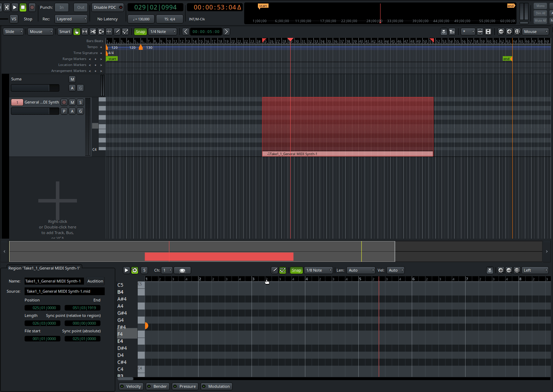Screen dimensions: 553x392
Task: Toggle the editor Snap button
Action: [140, 32]
